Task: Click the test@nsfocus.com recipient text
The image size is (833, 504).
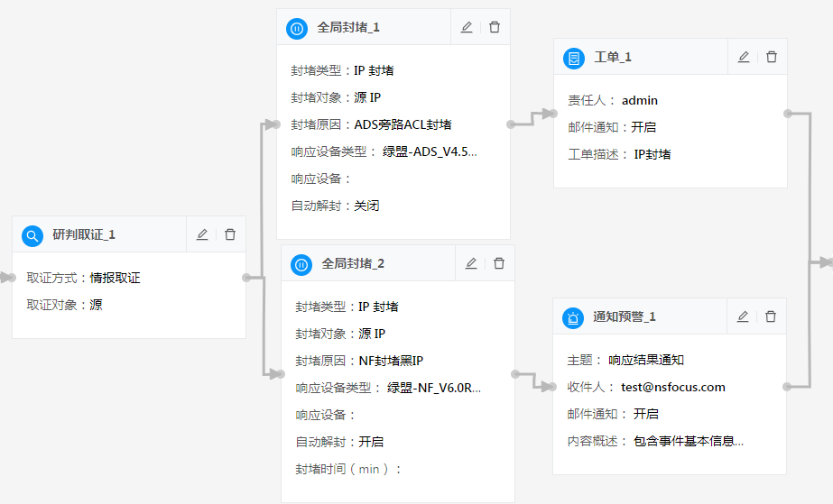Action: [x=672, y=387]
